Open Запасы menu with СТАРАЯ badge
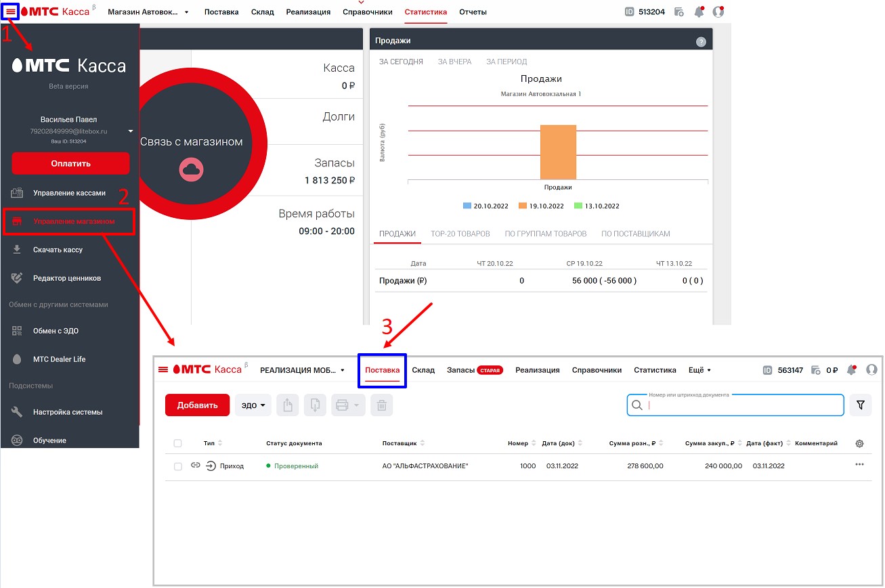 tap(475, 370)
